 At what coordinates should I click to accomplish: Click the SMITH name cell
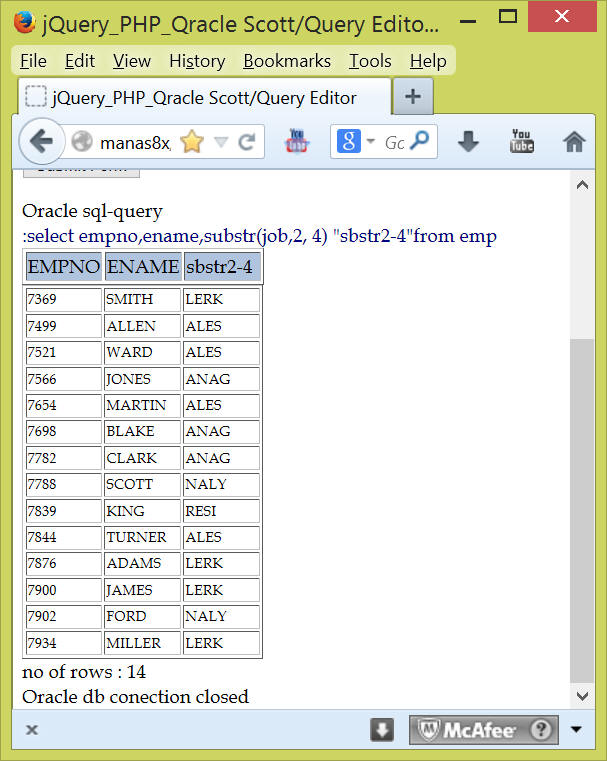[x=142, y=299]
